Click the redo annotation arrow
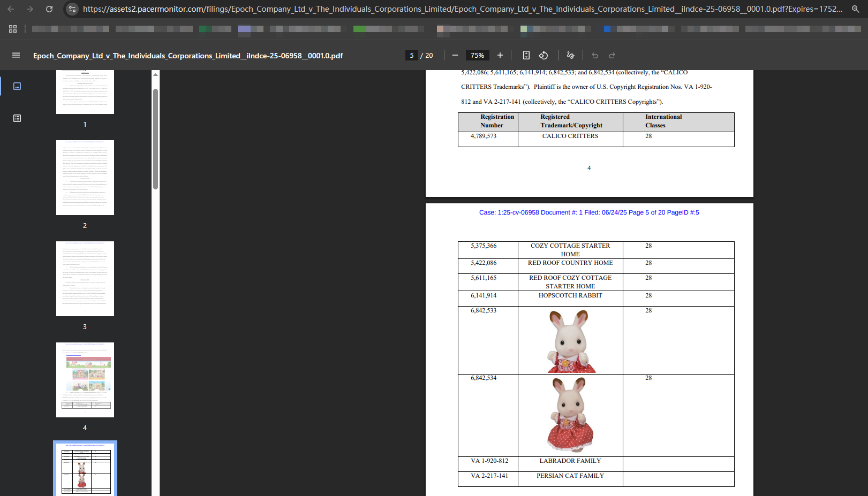Viewport: 868px width, 496px height. click(612, 55)
